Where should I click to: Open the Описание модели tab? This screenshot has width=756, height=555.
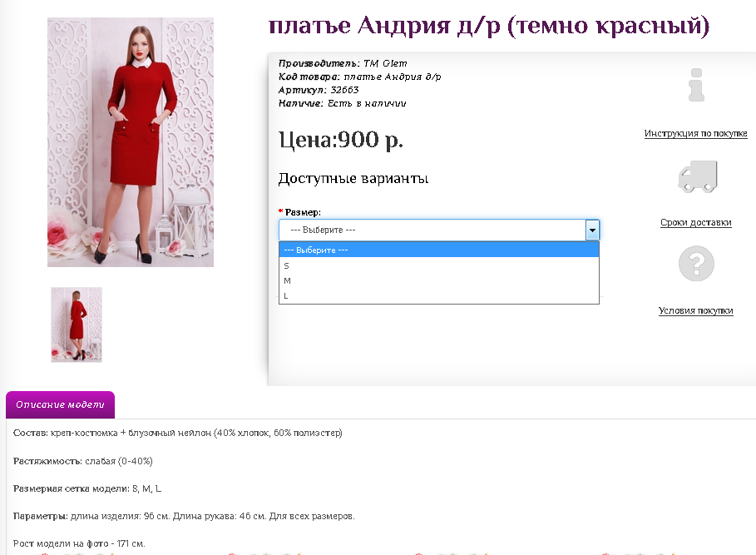(60, 404)
